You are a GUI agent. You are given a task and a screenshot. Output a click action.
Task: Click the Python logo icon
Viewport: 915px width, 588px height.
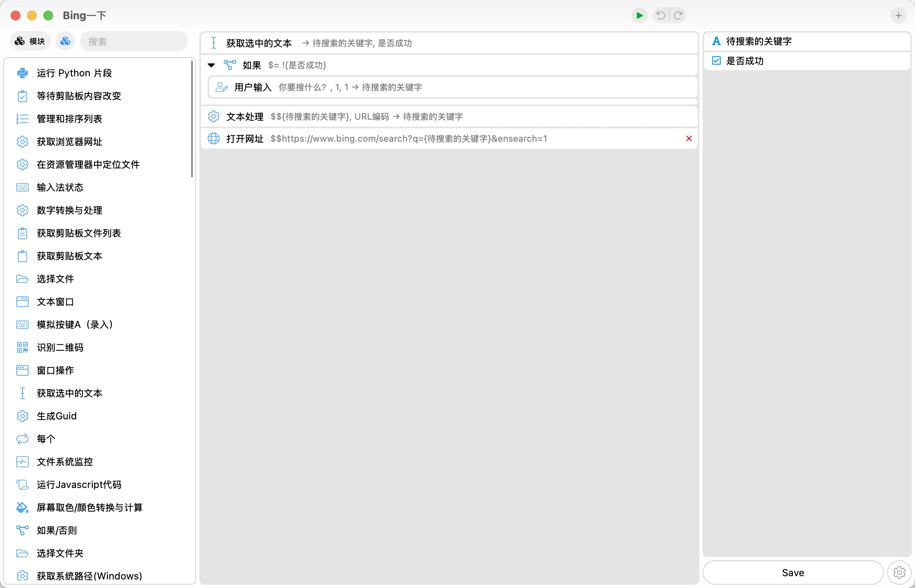22,73
